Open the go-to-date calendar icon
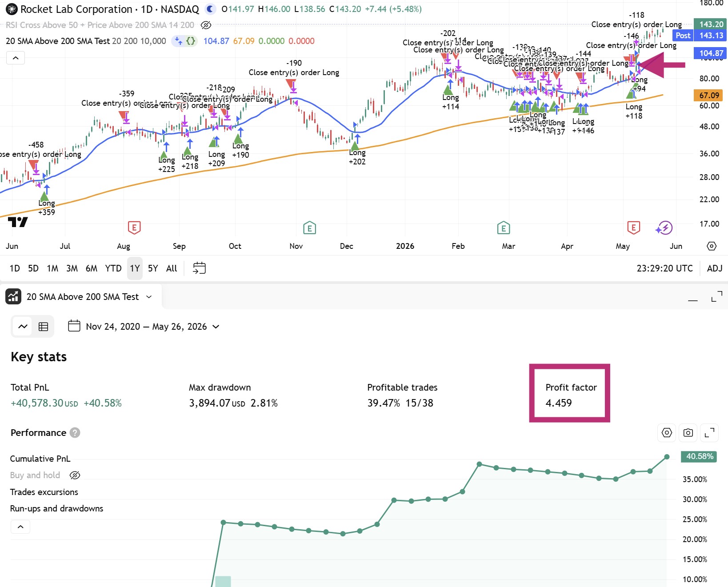Viewport: 728px width, 587px height. click(199, 268)
